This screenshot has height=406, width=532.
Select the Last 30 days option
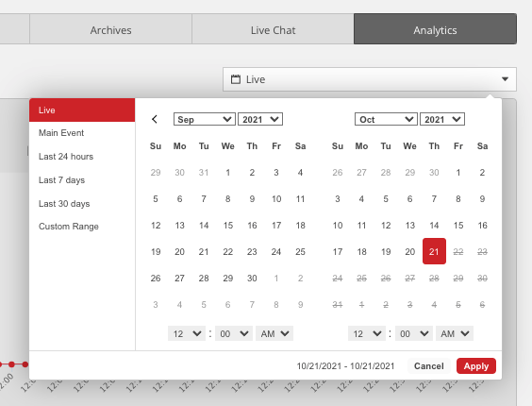click(x=82, y=204)
